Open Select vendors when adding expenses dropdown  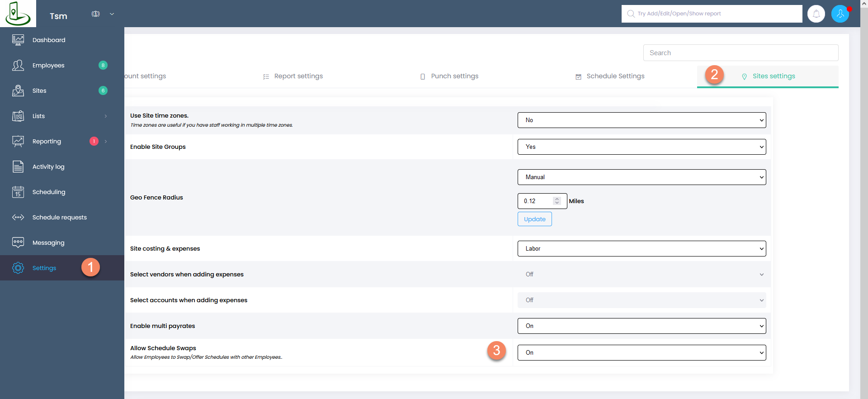click(x=642, y=274)
